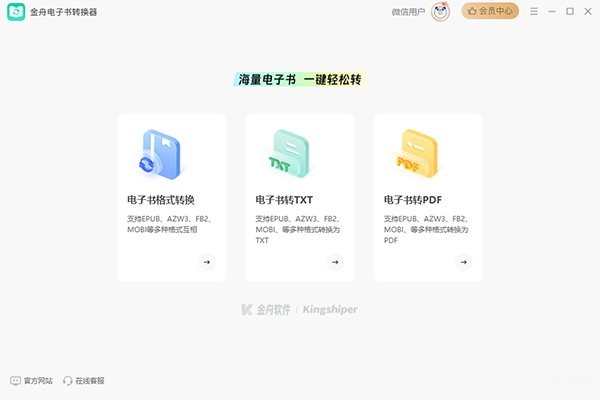Click the 海量电子书 一键轻松转 banner heading
Viewport: 600px width, 400px height.
(300, 80)
